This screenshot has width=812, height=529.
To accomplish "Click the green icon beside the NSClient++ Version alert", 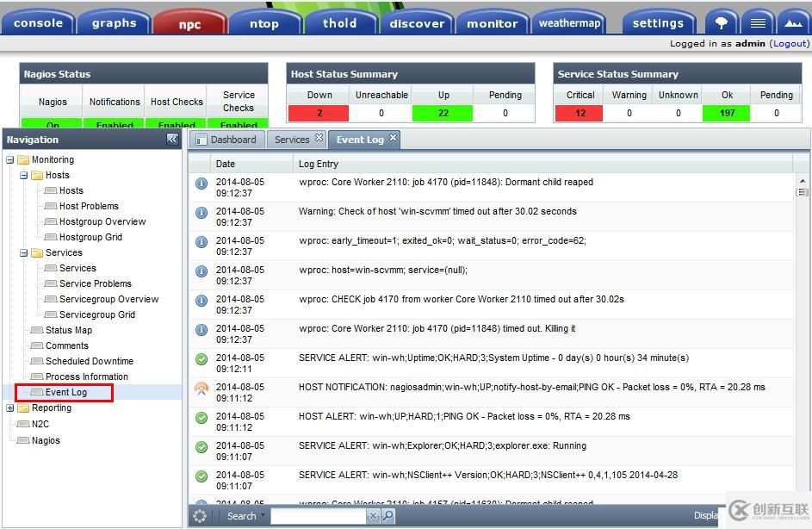I will click(x=201, y=476).
